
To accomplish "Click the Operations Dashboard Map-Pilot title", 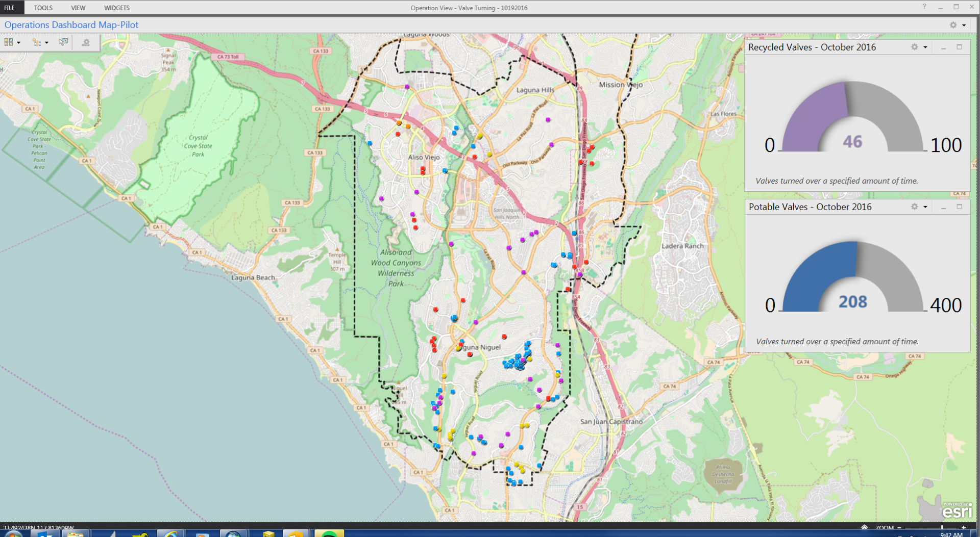I will [x=71, y=25].
